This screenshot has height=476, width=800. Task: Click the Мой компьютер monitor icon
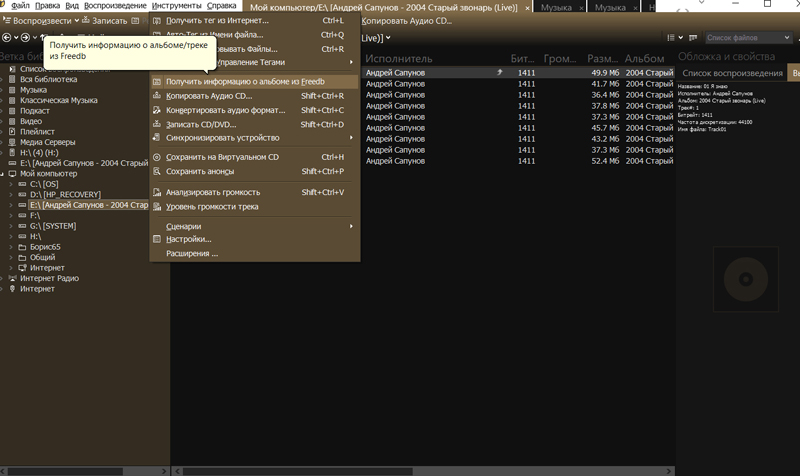[12, 174]
